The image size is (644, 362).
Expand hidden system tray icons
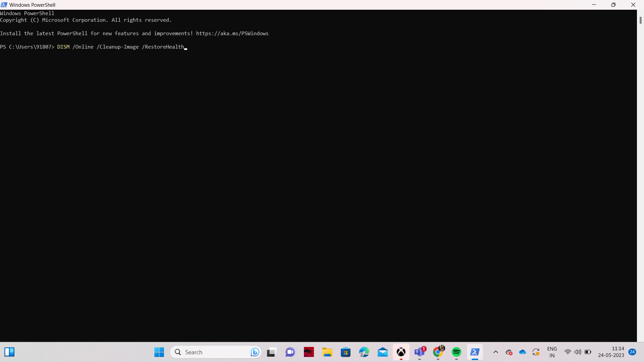(495, 352)
